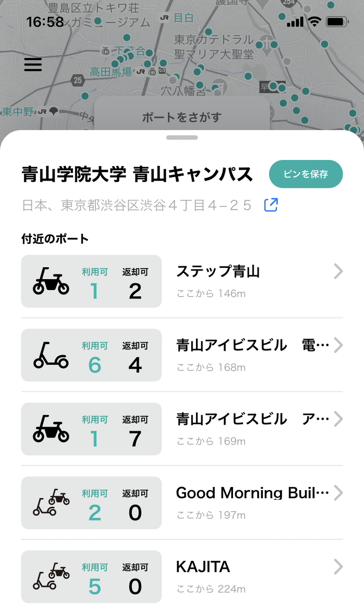Expand Good Morning Building chevron

(338, 493)
